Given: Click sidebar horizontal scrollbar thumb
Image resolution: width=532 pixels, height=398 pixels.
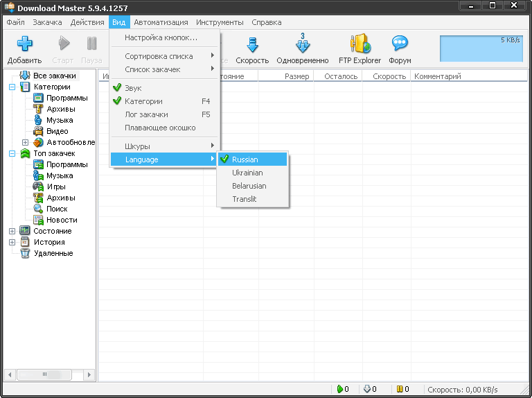Looking at the screenshot, I should tap(44, 374).
